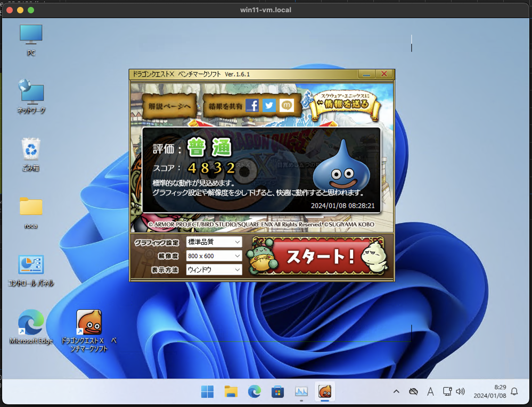
Task: Zoom win11-vm.local with the green button
Action: (x=31, y=10)
